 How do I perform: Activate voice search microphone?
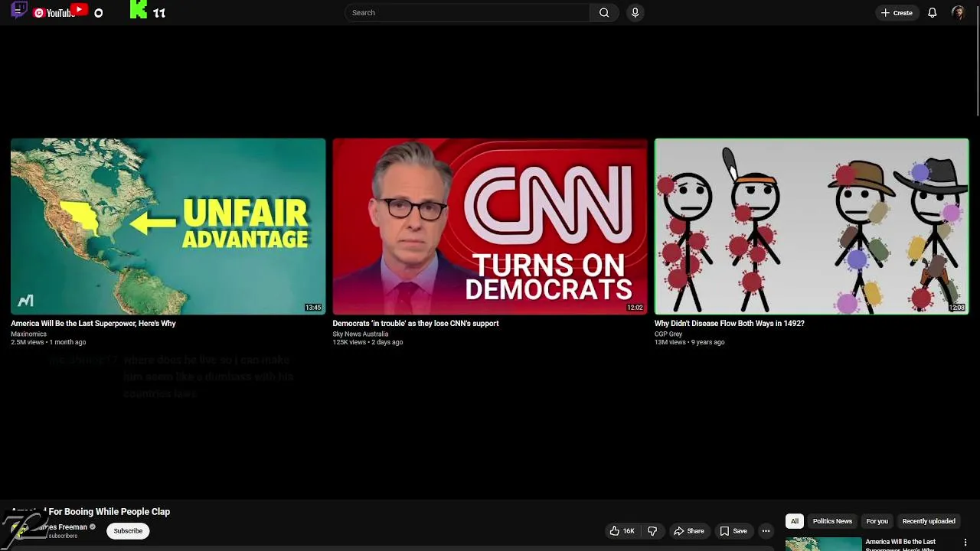pyautogui.click(x=635, y=12)
